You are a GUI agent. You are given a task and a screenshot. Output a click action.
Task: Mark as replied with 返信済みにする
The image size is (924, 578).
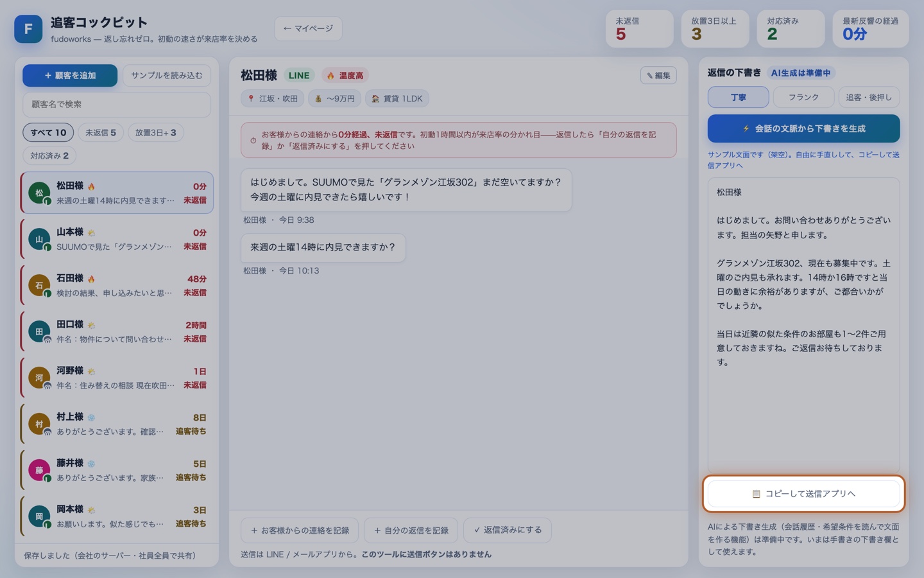point(508,530)
